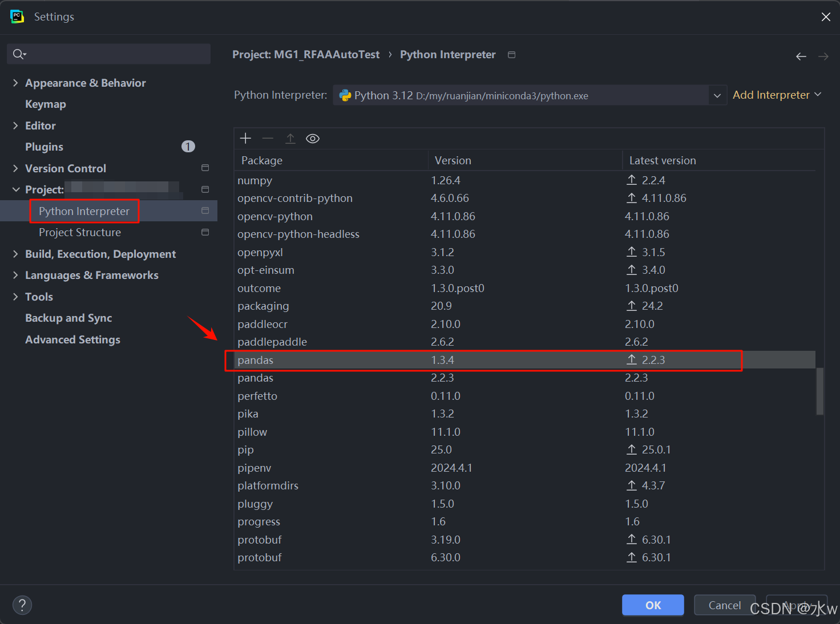Select the opencv-python-headless row
840x624 pixels.
point(525,234)
